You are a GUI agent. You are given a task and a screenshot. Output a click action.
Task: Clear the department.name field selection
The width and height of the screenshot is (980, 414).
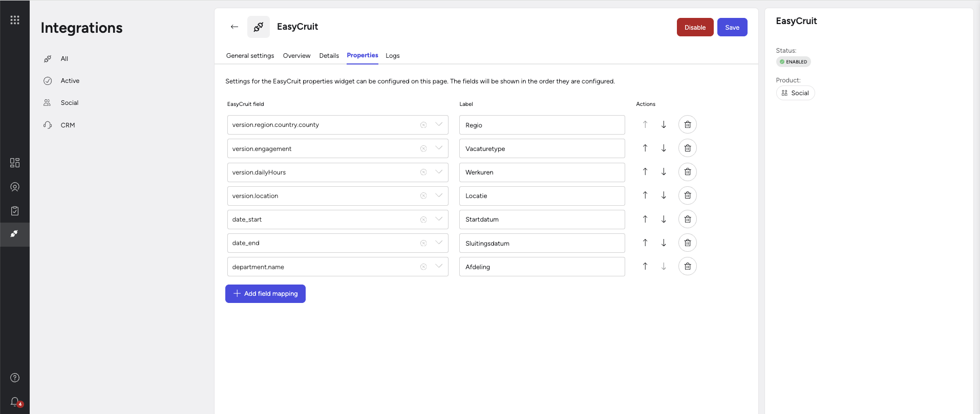pos(423,267)
